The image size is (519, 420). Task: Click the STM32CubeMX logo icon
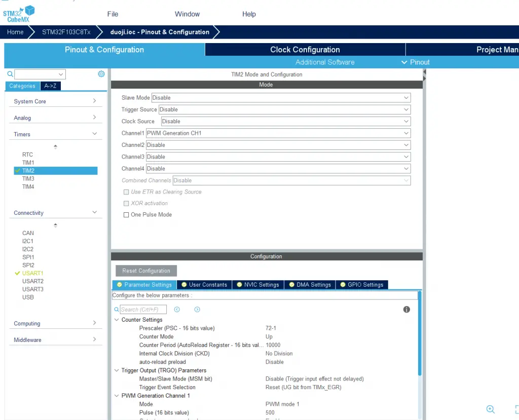[x=19, y=14]
